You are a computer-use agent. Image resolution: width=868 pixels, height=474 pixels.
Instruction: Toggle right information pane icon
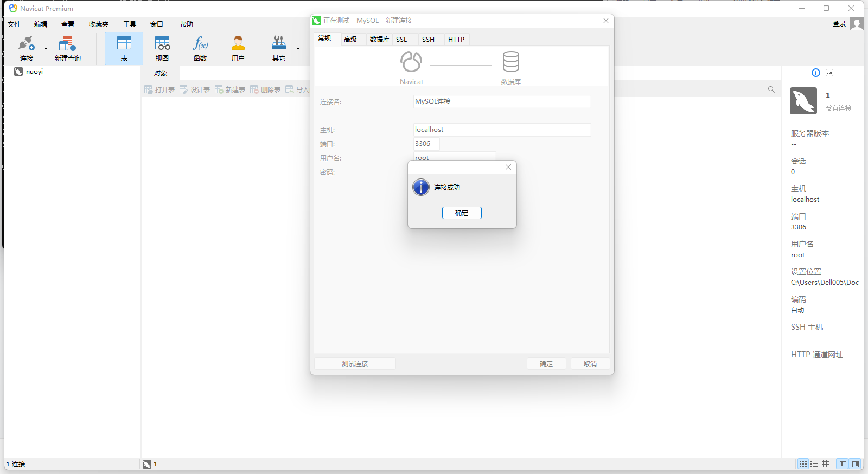[856, 464]
